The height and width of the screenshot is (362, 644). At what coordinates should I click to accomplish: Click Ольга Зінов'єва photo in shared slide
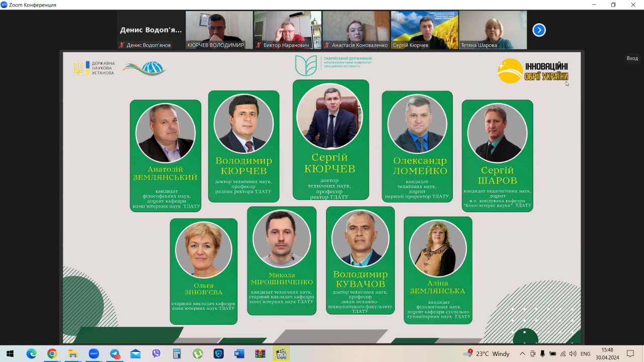tap(204, 249)
